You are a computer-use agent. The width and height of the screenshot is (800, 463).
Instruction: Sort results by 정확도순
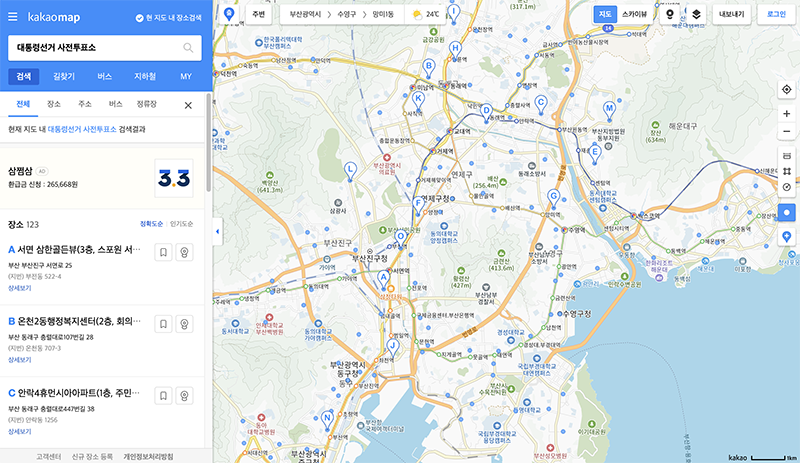(x=152, y=224)
